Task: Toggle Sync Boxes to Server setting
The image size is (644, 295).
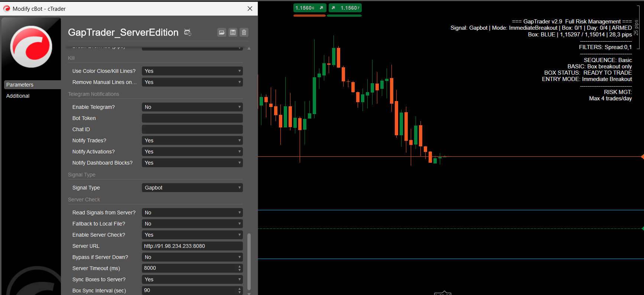Action: point(192,279)
